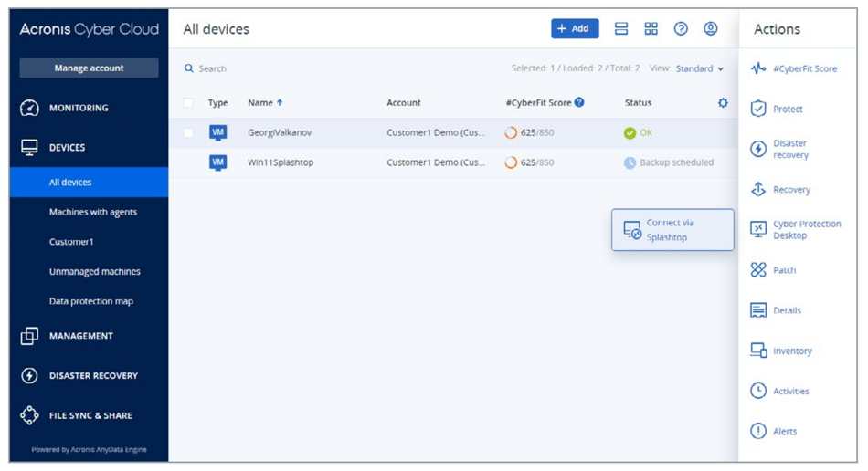Click the Backup scheduled status
This screenshot has height=471, width=868.
[x=669, y=162]
